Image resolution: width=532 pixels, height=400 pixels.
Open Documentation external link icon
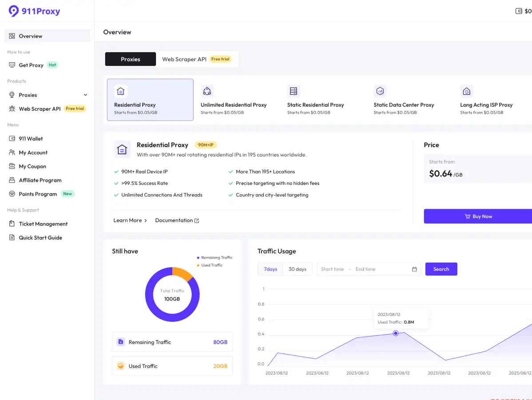tap(197, 221)
